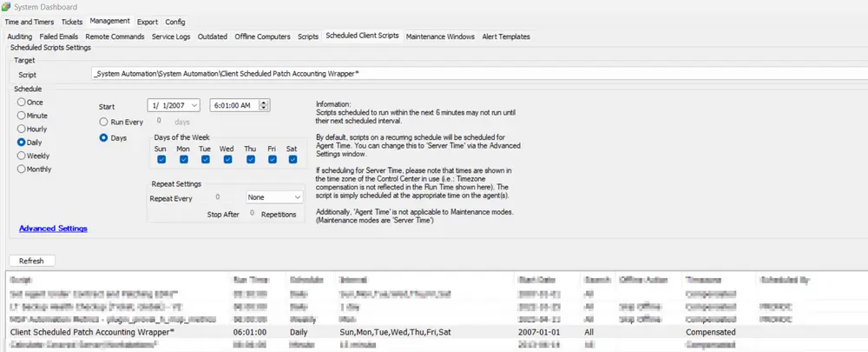Select the Weekly schedule option
The height and width of the screenshot is (352, 868).
tap(22, 156)
